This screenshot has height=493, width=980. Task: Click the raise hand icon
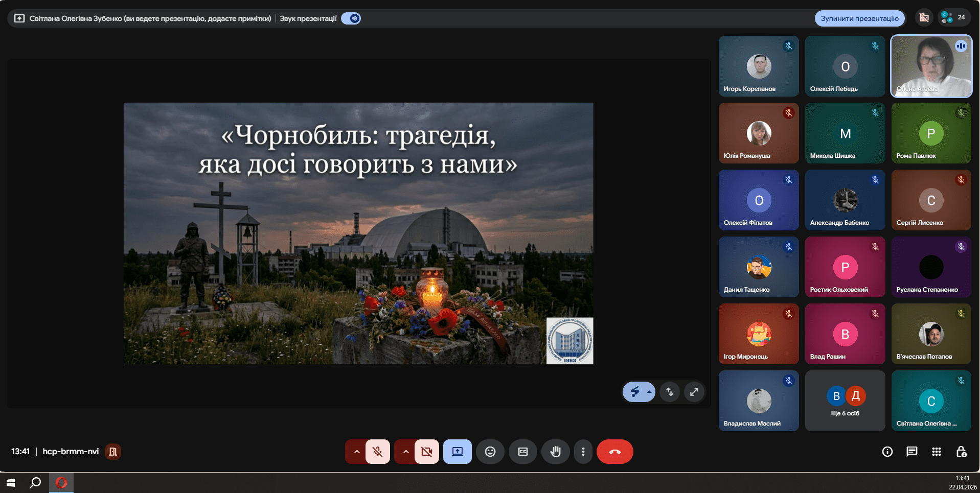click(555, 452)
